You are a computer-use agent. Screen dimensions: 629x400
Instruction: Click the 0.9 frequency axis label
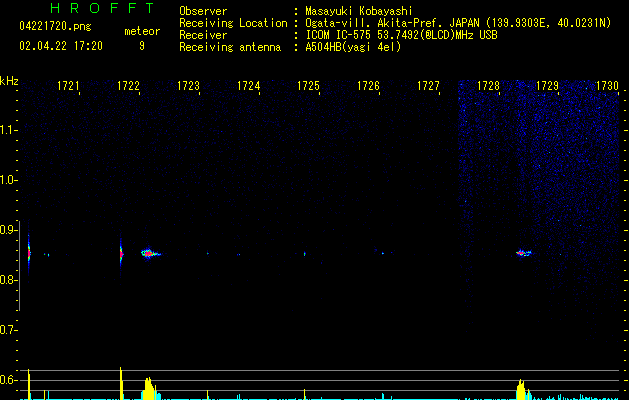coord(9,230)
